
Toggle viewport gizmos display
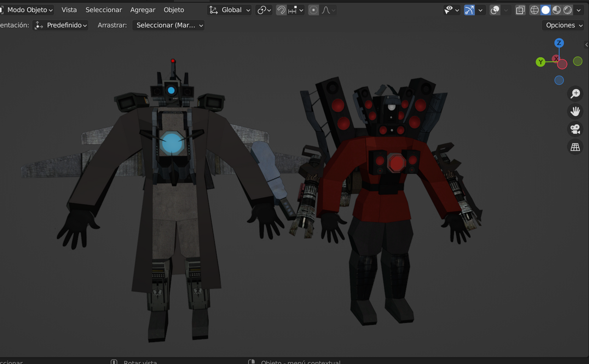pos(469,10)
